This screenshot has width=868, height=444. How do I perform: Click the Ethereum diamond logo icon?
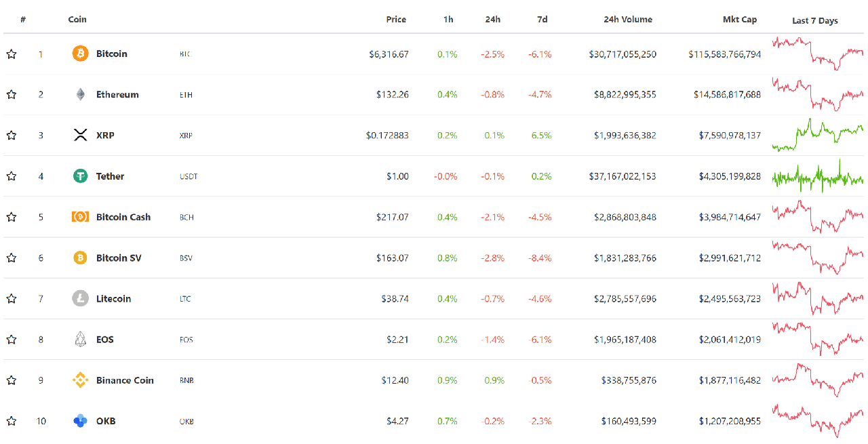point(80,94)
